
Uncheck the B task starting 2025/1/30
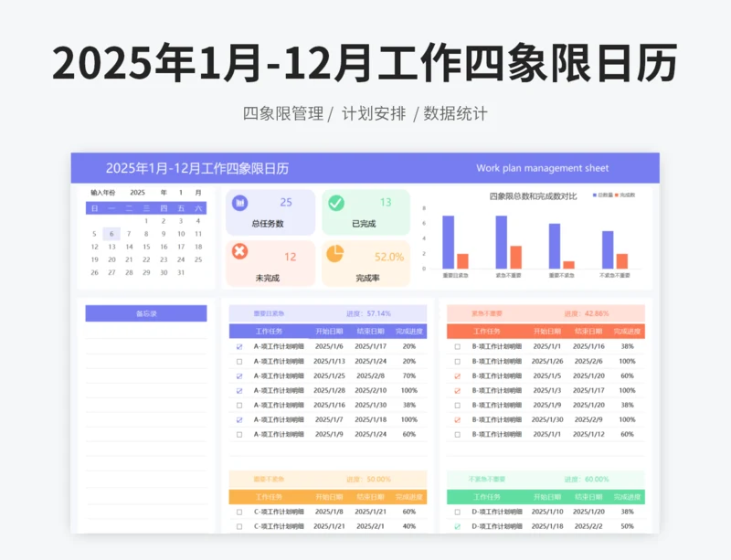point(458,419)
